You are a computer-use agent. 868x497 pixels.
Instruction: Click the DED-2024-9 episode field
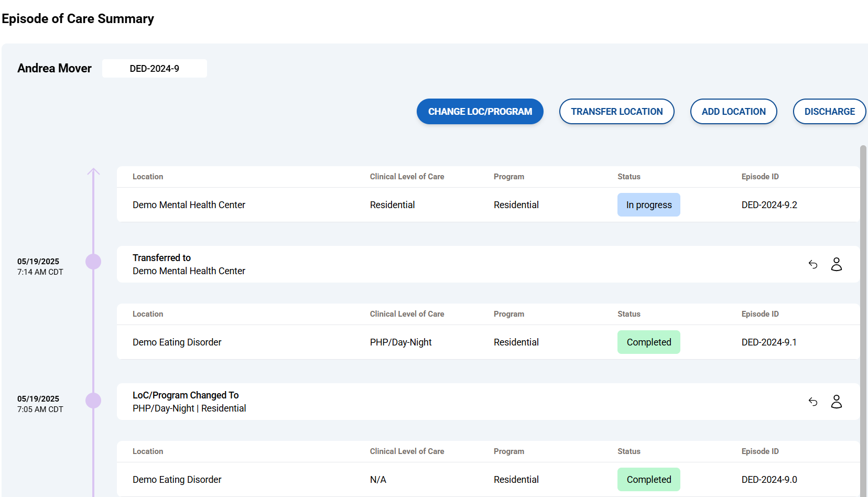pyautogui.click(x=155, y=69)
